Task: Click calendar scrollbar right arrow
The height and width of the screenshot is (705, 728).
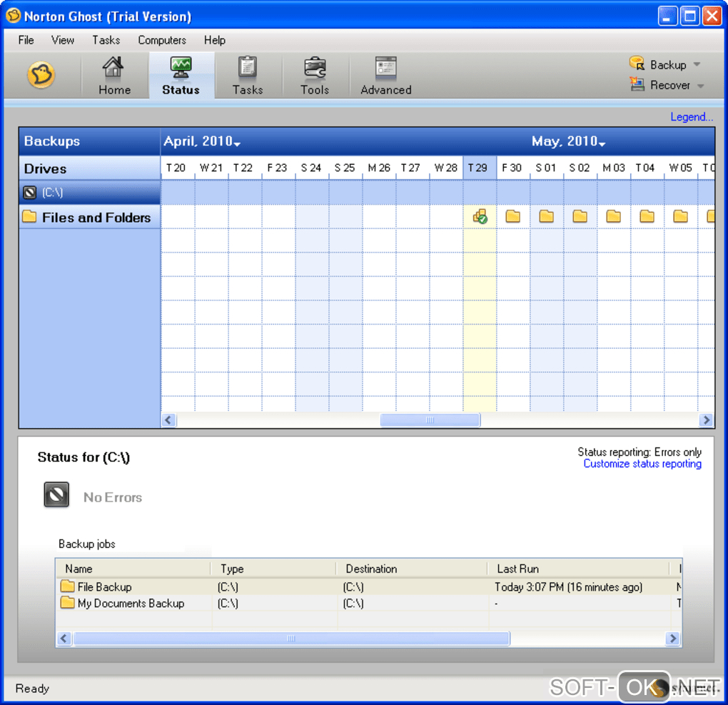Action: tap(706, 420)
